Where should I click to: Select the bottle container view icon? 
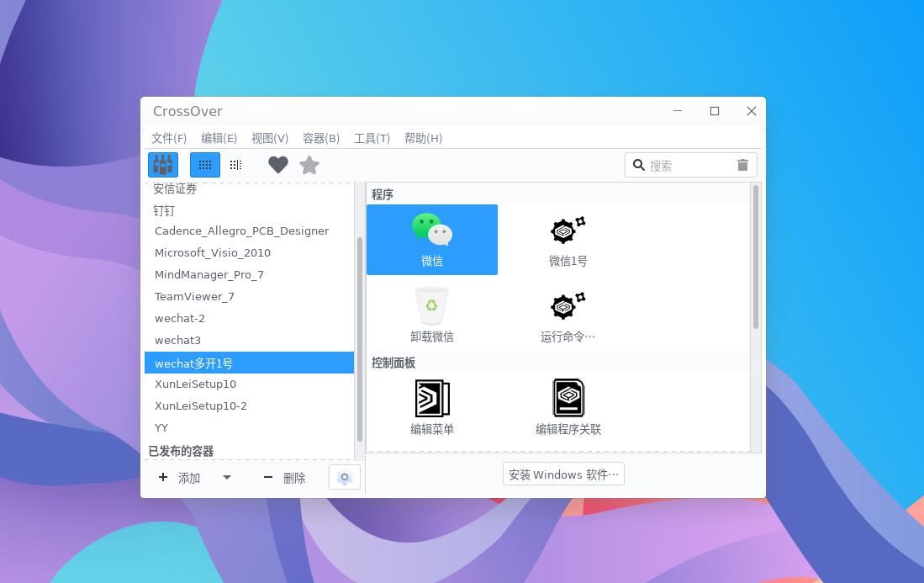tap(162, 164)
